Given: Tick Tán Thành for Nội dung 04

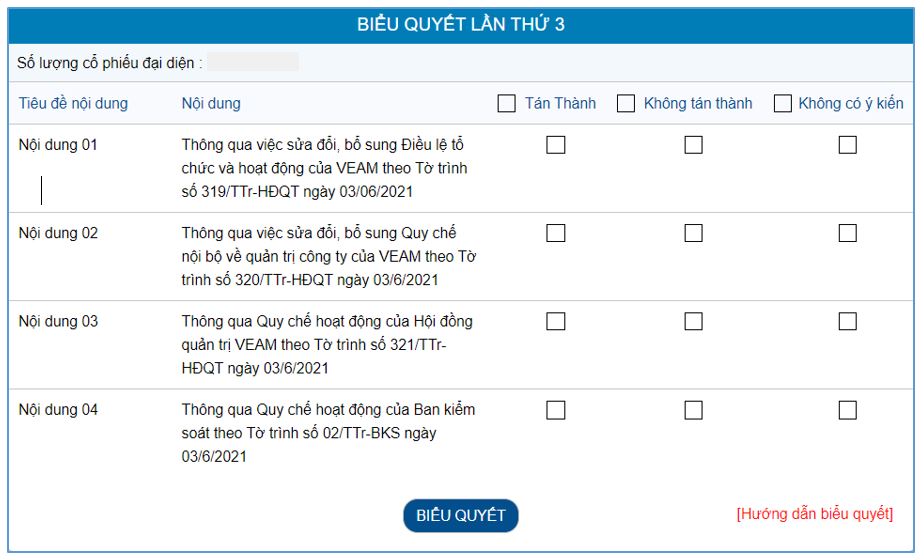Looking at the screenshot, I should click(555, 410).
